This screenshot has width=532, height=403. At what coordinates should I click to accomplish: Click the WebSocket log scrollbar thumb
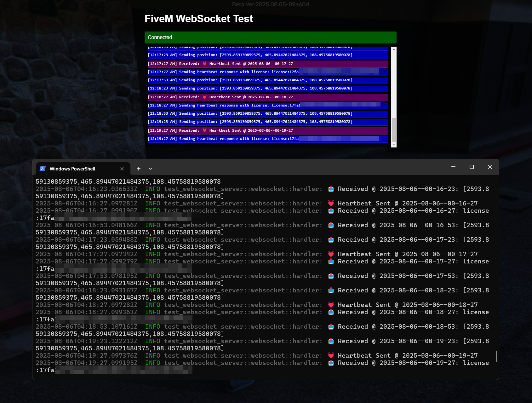coord(394,130)
